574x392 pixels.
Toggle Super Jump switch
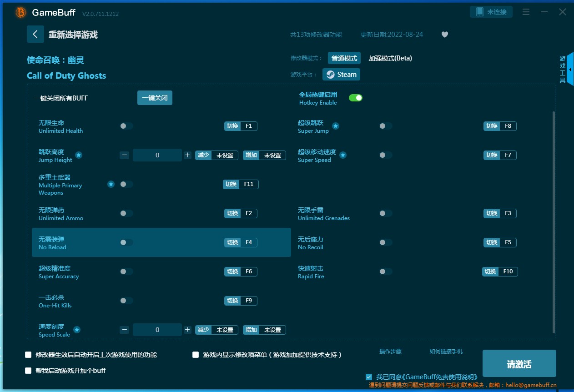pos(386,126)
